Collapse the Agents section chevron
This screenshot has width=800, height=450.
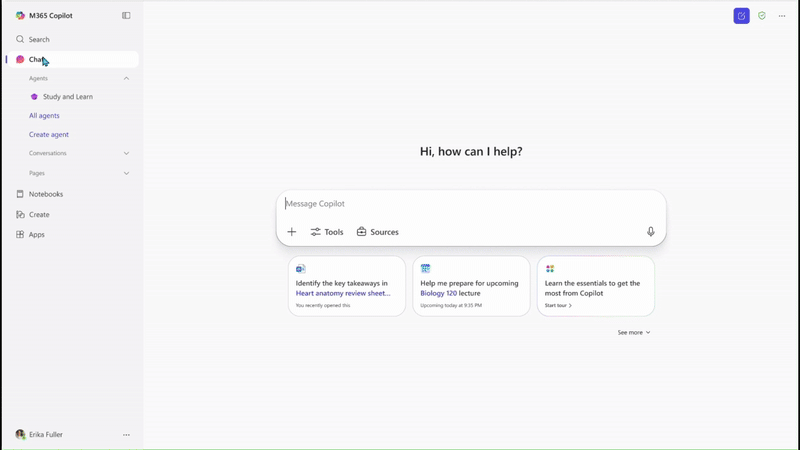pos(126,79)
